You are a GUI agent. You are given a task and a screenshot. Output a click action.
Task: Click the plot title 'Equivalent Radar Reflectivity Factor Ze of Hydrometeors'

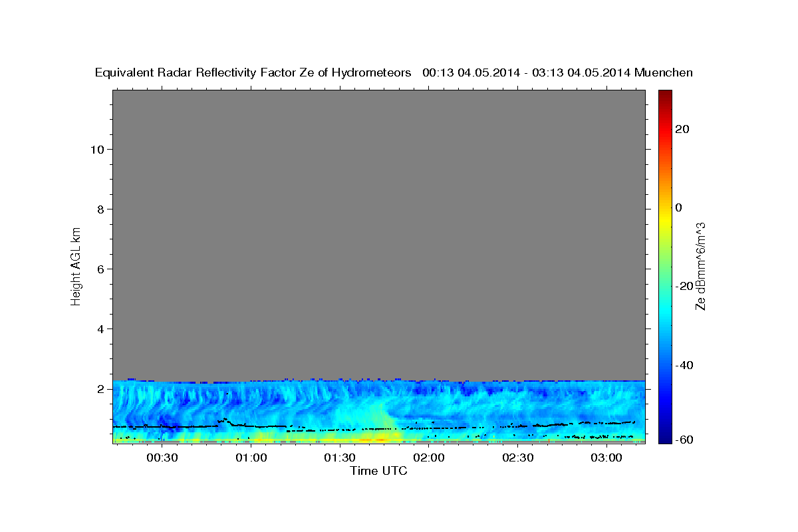[253, 72]
